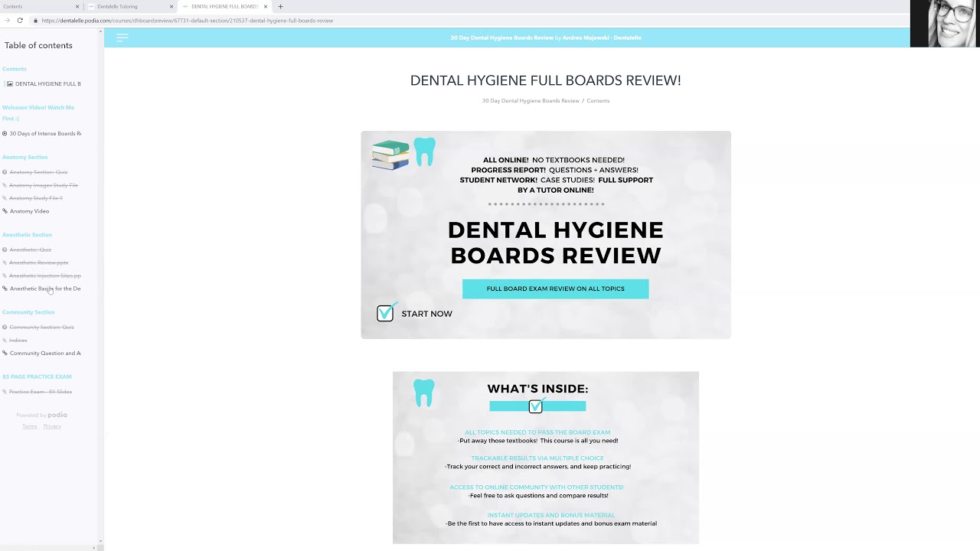
Task: Click the horizontal scrollbar below the sidebar
Action: pos(50,547)
